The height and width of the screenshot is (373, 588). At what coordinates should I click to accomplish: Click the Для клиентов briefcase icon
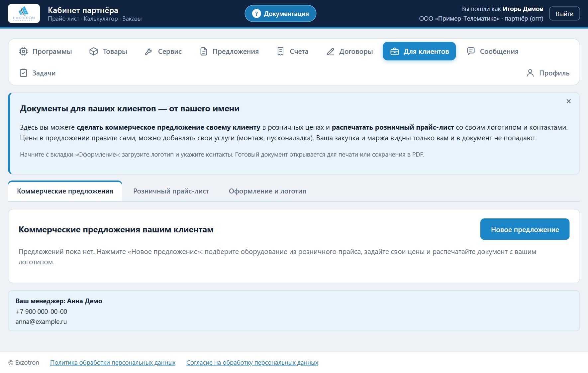tap(394, 52)
